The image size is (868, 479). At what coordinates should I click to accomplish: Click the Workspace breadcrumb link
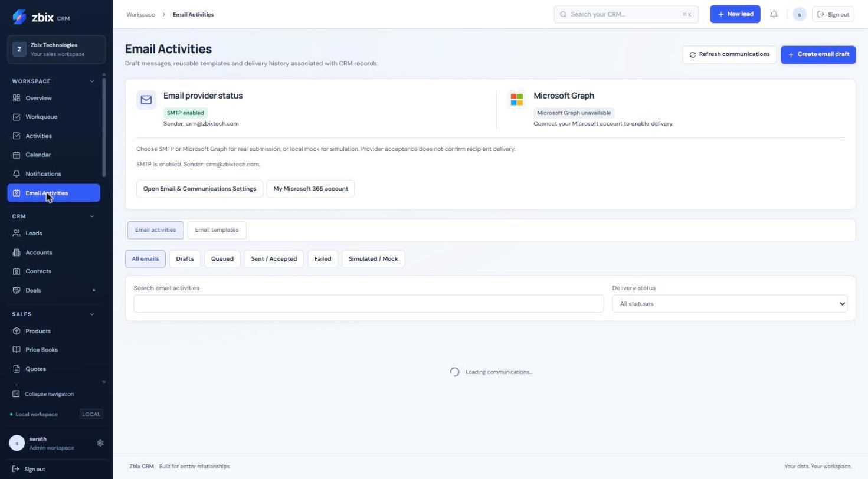(x=140, y=14)
